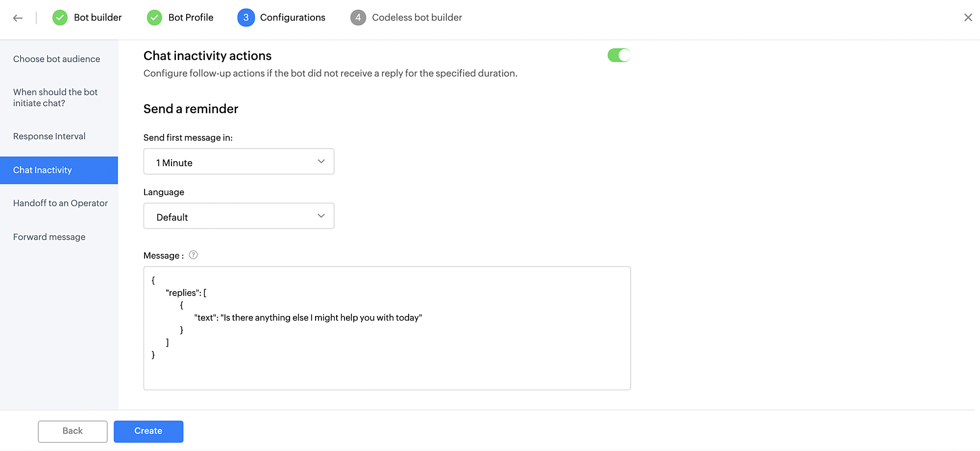Screen dimensions: 980x451
Task: Click the step 4 Codeless bot builder circle
Action: [358, 18]
